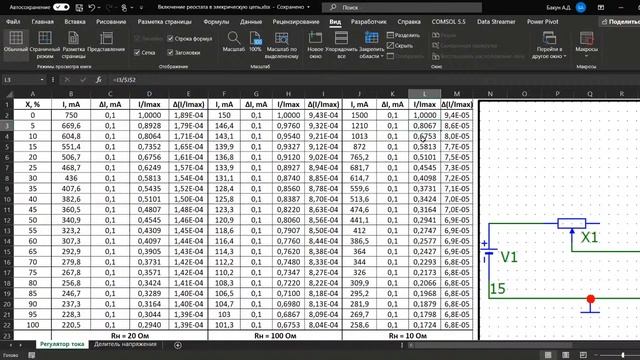Uncheck the Сетка gridlines checkbox
The width and height of the screenshot is (640, 360).
tap(137, 53)
